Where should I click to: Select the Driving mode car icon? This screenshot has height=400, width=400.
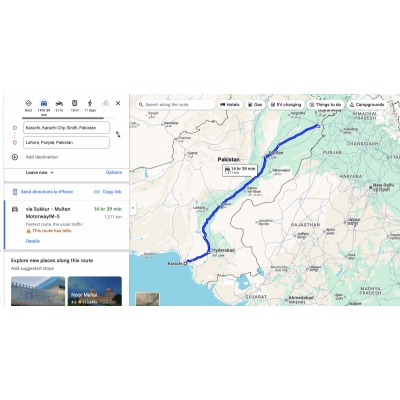tap(44, 103)
